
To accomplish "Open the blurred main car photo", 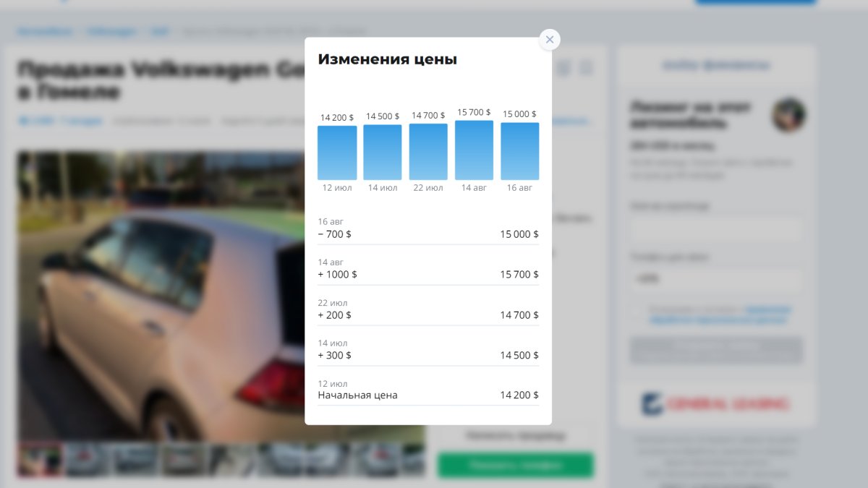I will click(161, 295).
